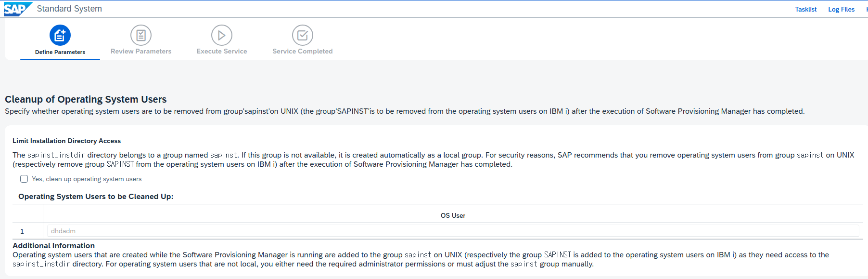Select the Execute Service play icon
Viewport: 868px width, 279px height.
(222, 35)
